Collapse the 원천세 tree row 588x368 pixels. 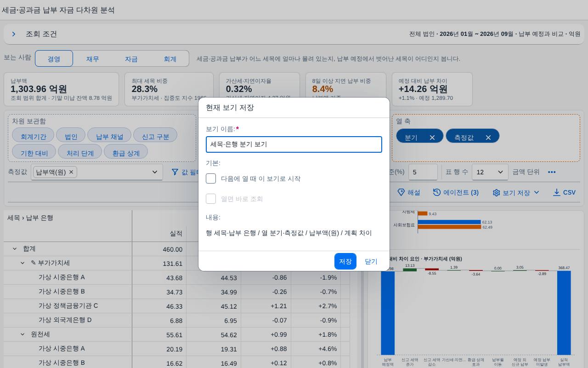tap(23, 334)
